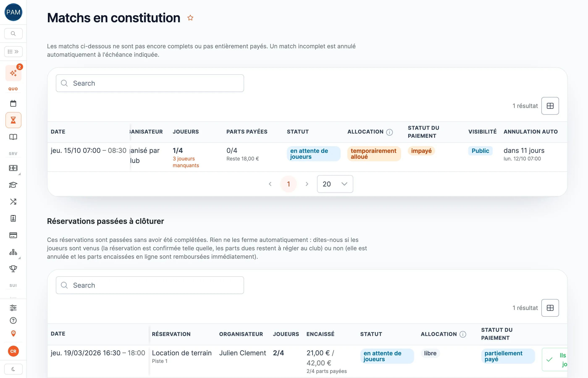Click the PAM logo avatar
Screen dimensions: 588x378
point(13,12)
